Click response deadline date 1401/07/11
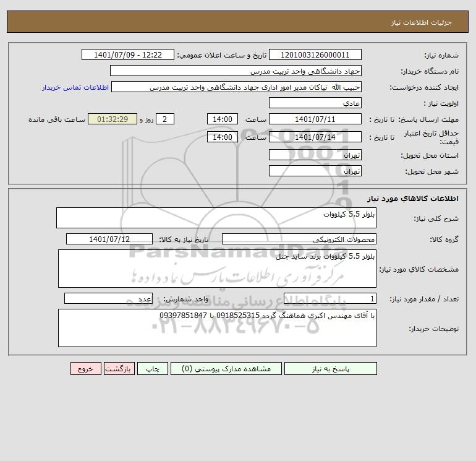The width and height of the screenshot is (476, 461). coord(315,119)
